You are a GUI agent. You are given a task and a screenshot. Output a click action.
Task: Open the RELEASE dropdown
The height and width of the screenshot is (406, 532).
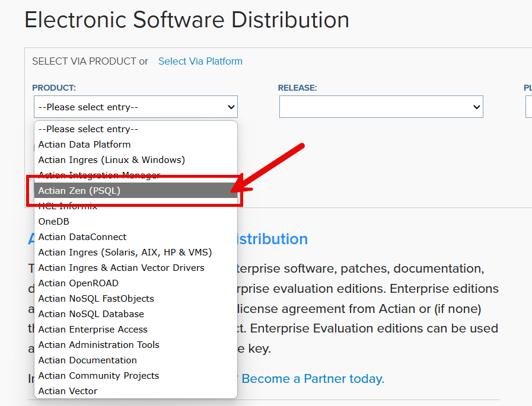coord(381,107)
